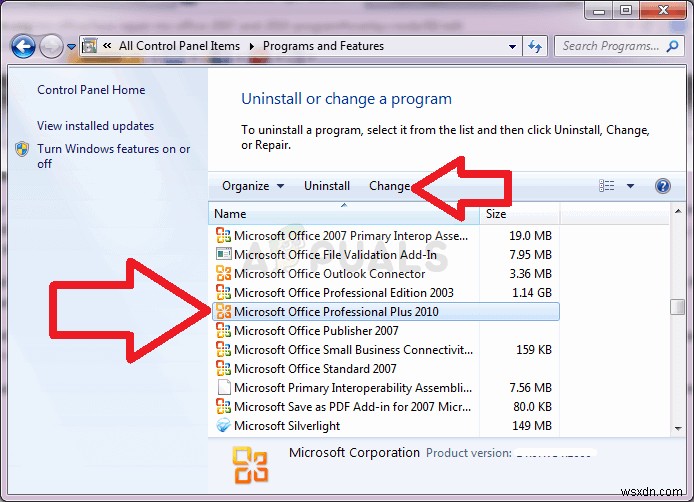Show hidden breadcrumb levels via double chevron
The image size is (694, 502).
pos(107,46)
